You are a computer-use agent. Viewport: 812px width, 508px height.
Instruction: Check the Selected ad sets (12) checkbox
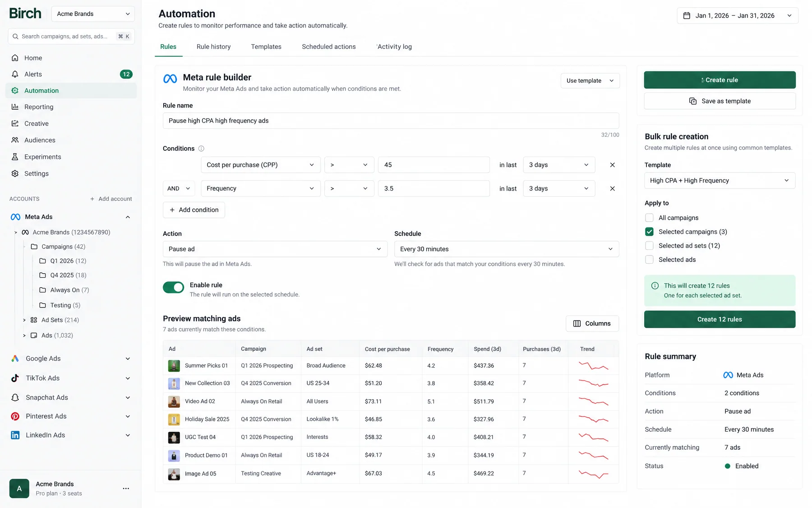click(649, 246)
